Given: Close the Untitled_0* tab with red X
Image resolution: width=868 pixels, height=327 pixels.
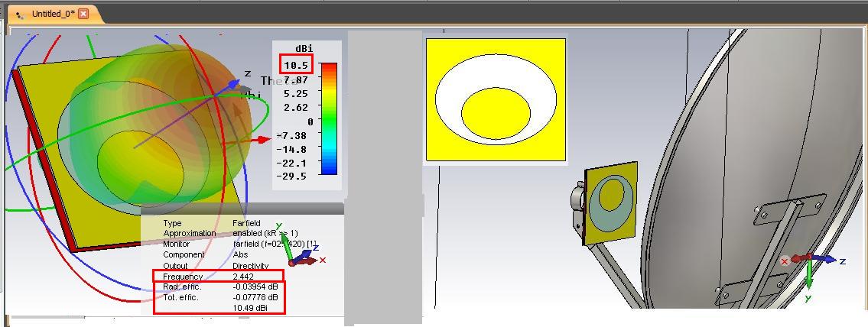Looking at the screenshot, I should tap(83, 13).
